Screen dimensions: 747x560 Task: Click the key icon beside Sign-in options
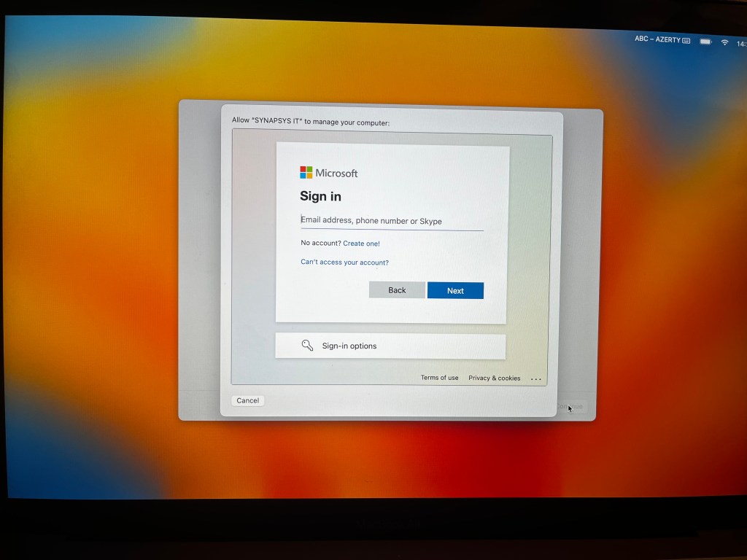(307, 346)
